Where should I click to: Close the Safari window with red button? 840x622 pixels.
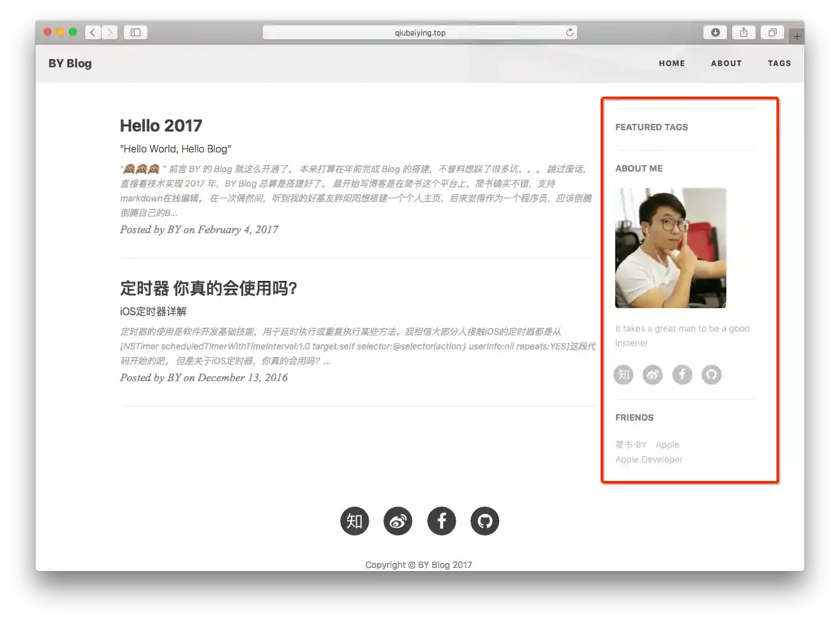point(48,32)
